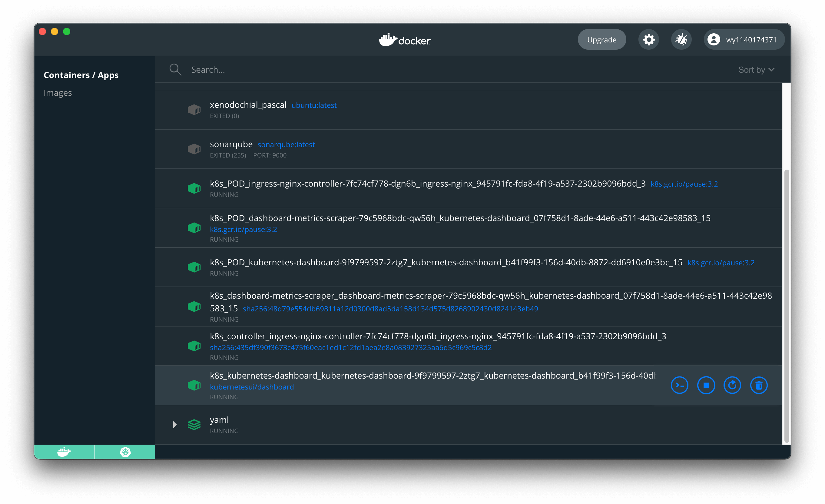Screen dimensions: 825x504
Task: Click the search magnifier icon
Action: click(x=175, y=70)
